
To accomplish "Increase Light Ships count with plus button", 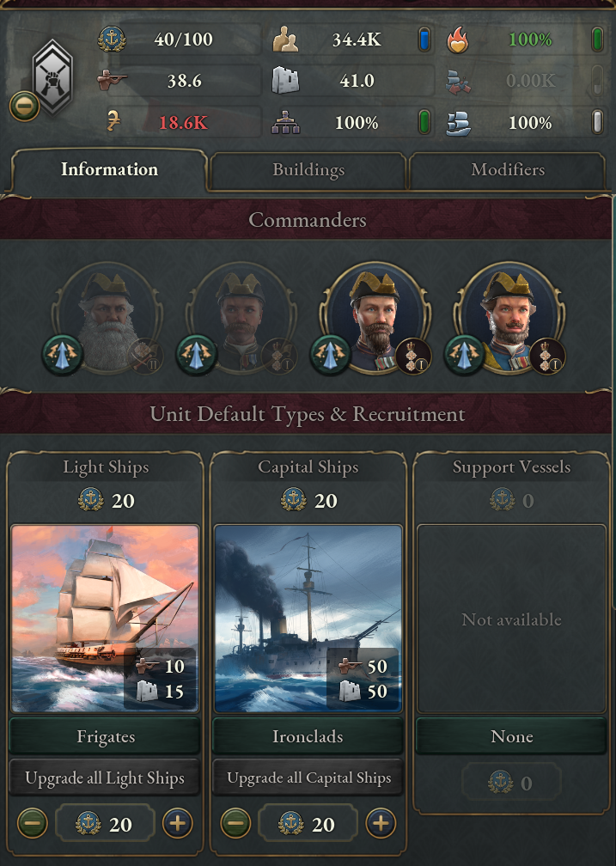I will (x=177, y=824).
